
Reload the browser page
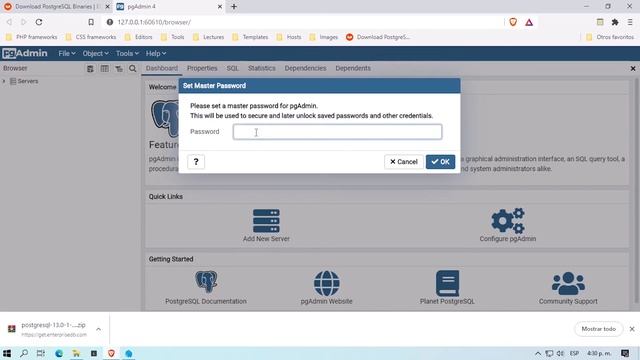click(x=39, y=22)
